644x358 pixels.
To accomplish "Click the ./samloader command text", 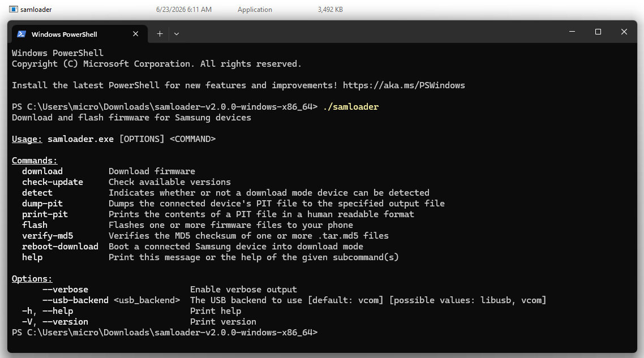I will click(351, 107).
